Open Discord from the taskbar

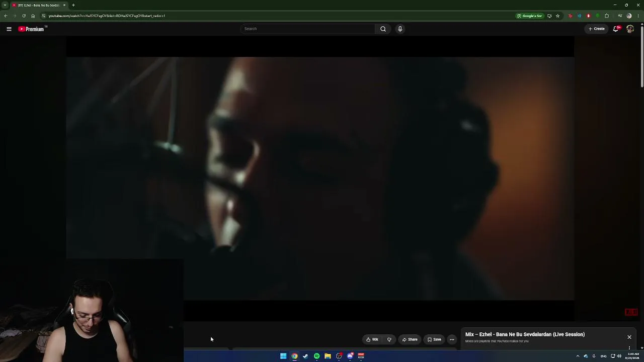350,356
